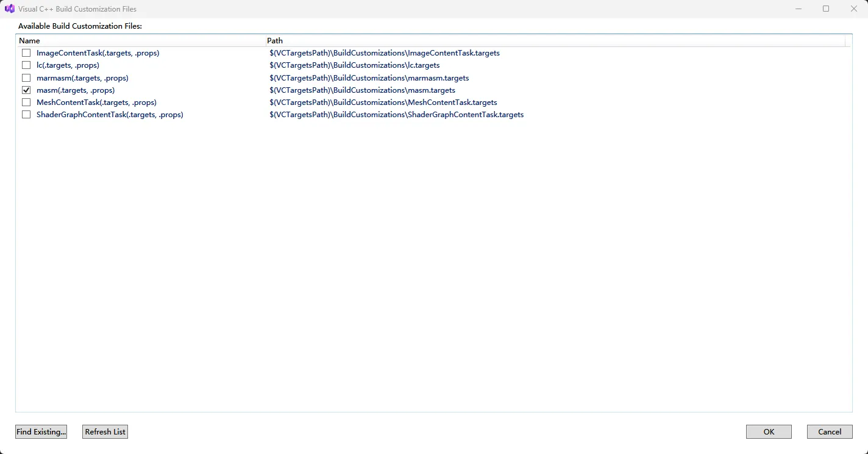
Task: Click the MeshContentTask.targets path cell
Action: point(383,103)
